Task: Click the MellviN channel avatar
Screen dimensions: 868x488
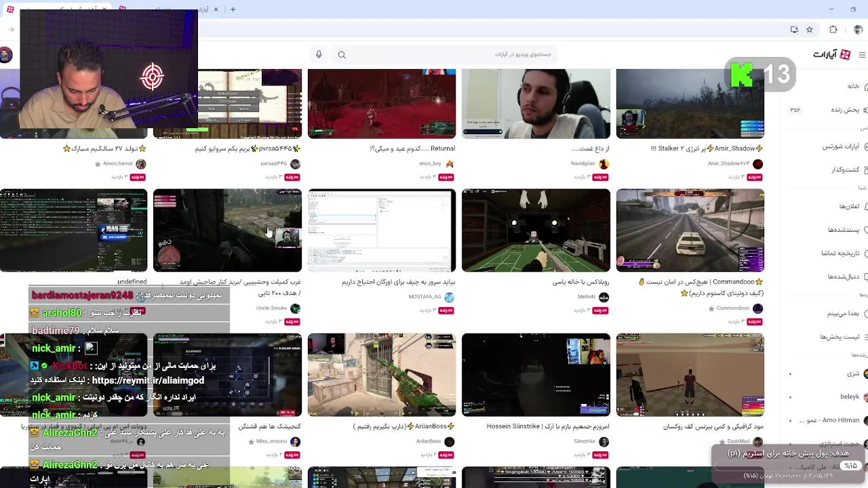Action: click(x=604, y=297)
